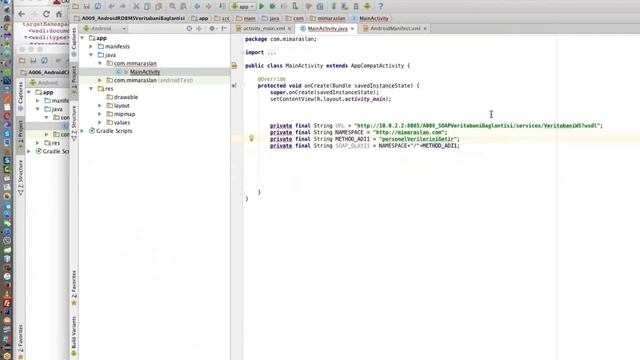
Task: Close the MainActivity.java tab
Action: coord(352,29)
